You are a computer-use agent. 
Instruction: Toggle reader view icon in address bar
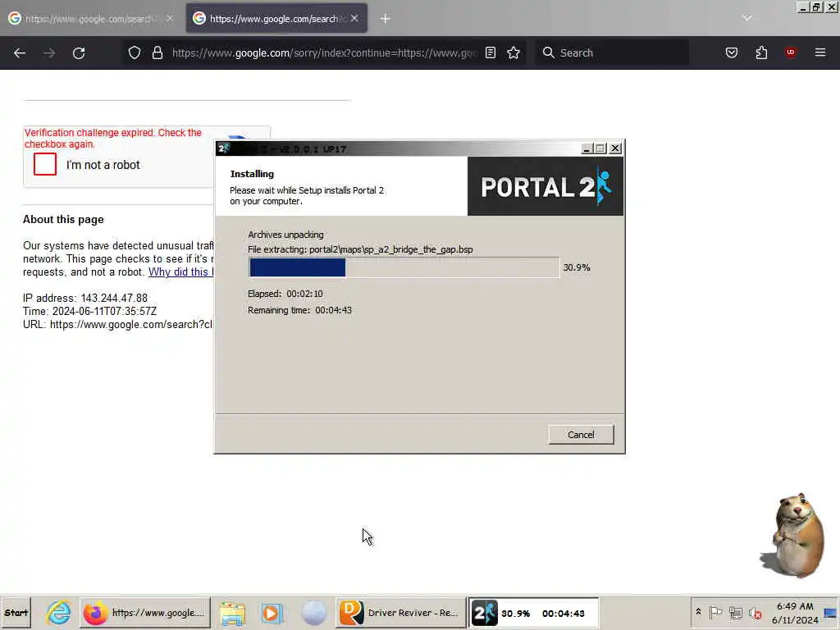[491, 52]
